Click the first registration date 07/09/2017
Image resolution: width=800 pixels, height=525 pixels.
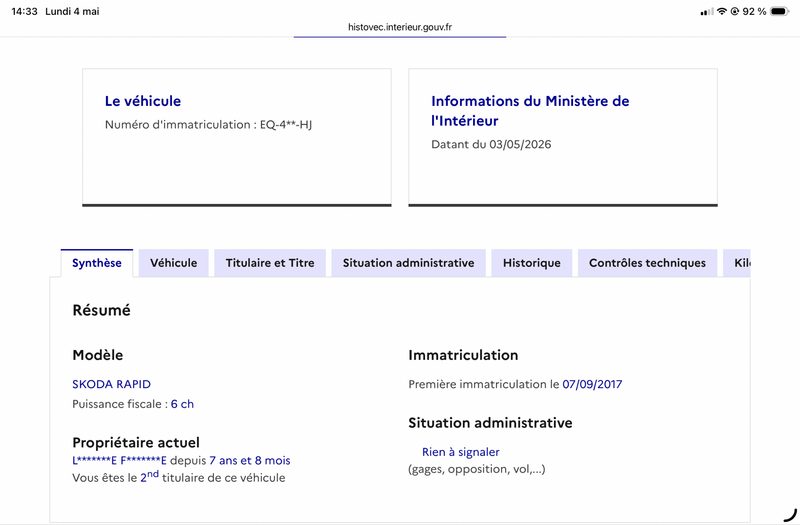coord(592,384)
